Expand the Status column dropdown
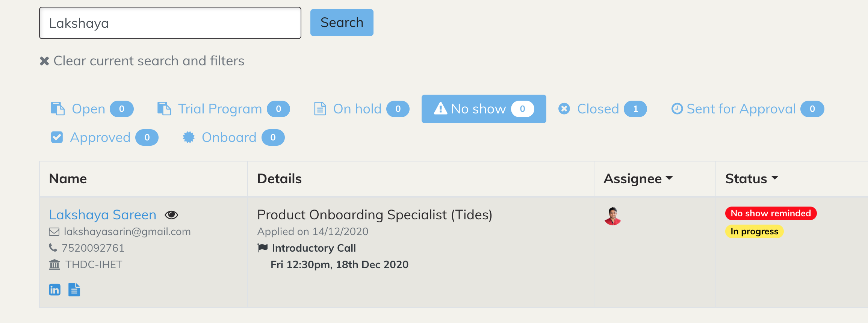The height and width of the screenshot is (323, 868). point(775,178)
